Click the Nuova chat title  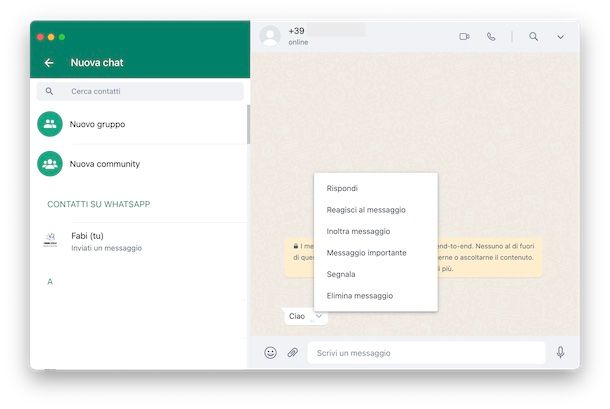point(97,63)
